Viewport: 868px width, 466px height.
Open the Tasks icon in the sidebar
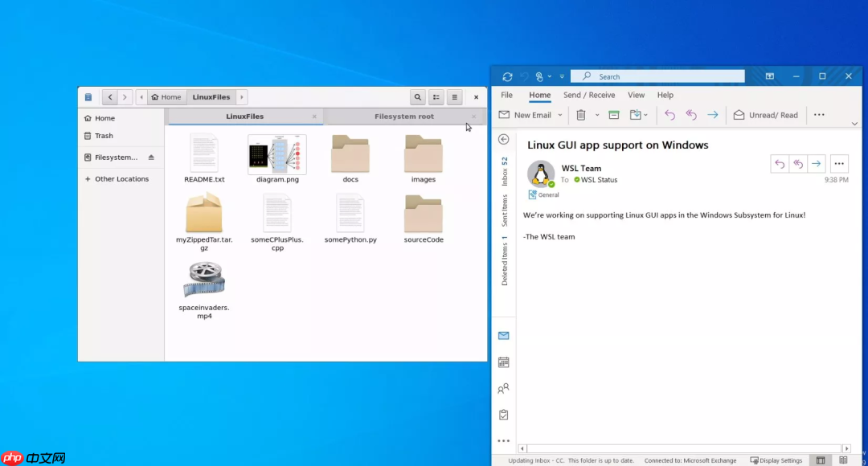(504, 414)
